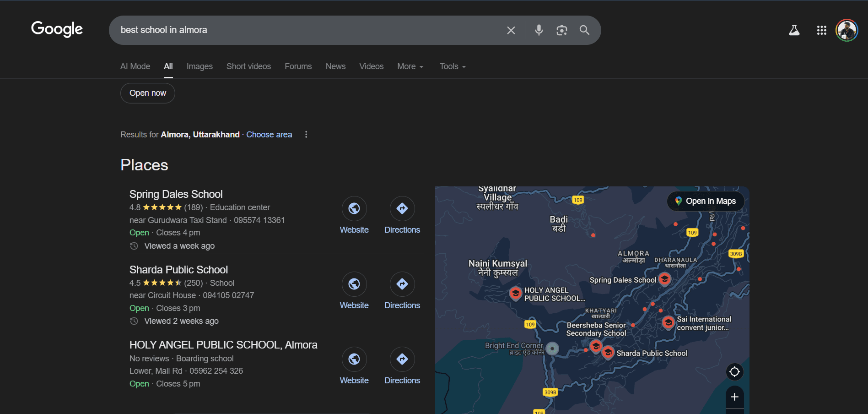Click the magnifying glass search button
Viewport: 868px width, 414px height.
(584, 30)
